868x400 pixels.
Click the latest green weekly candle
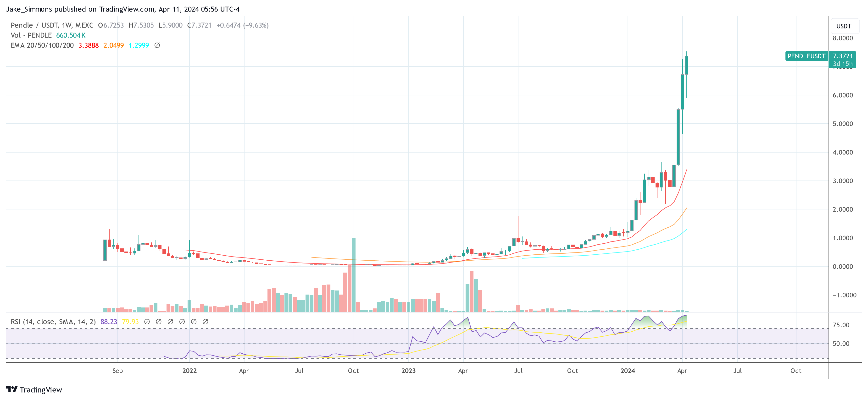[x=686, y=65]
